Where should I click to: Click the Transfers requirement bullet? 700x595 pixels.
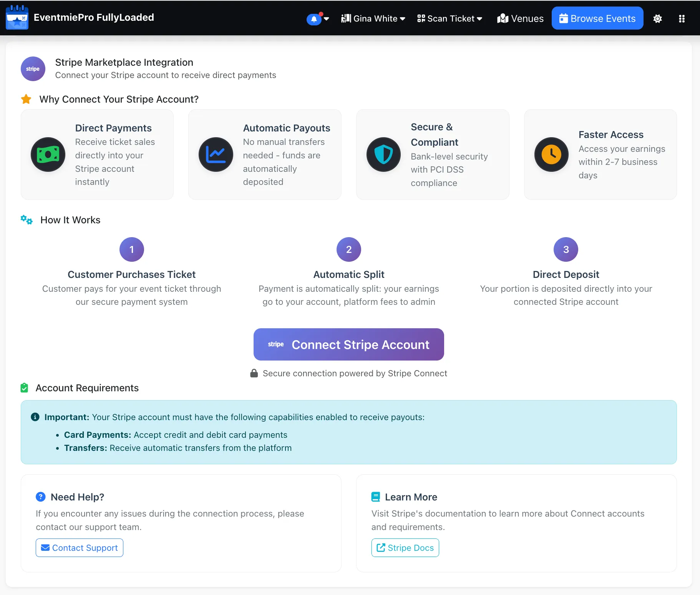[x=178, y=448]
